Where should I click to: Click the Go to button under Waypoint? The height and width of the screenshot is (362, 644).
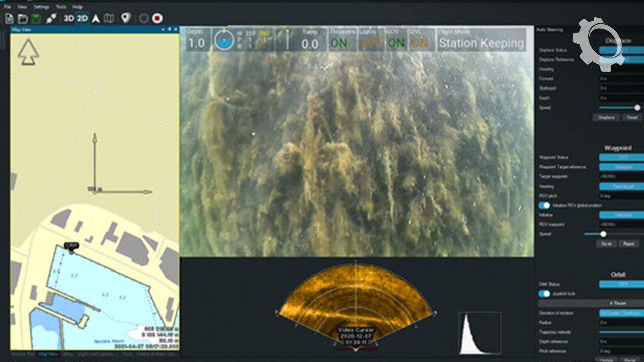[x=606, y=244]
